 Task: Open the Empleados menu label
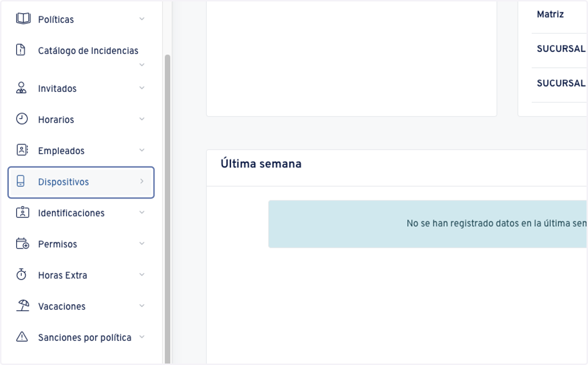click(61, 151)
